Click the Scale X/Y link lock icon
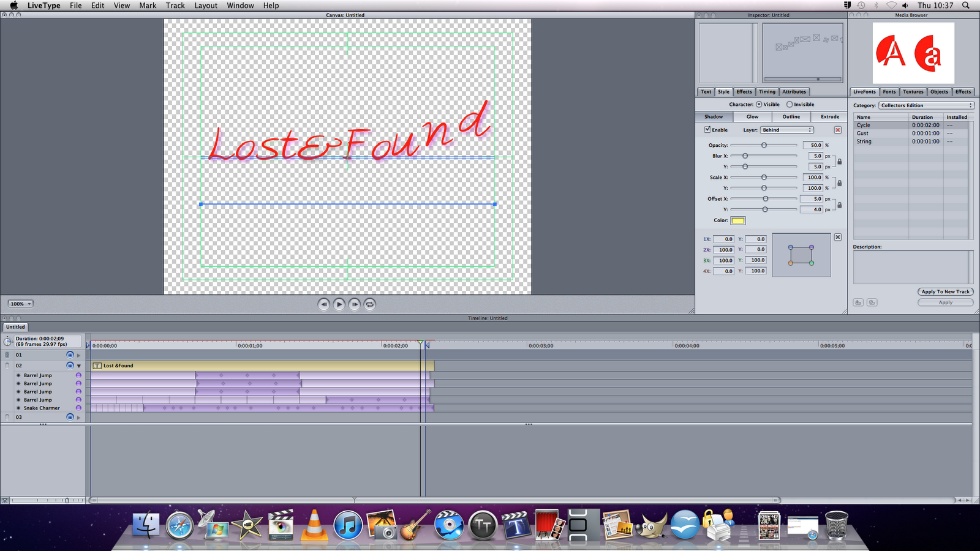Viewport: 980px width, 551px height. tap(839, 183)
